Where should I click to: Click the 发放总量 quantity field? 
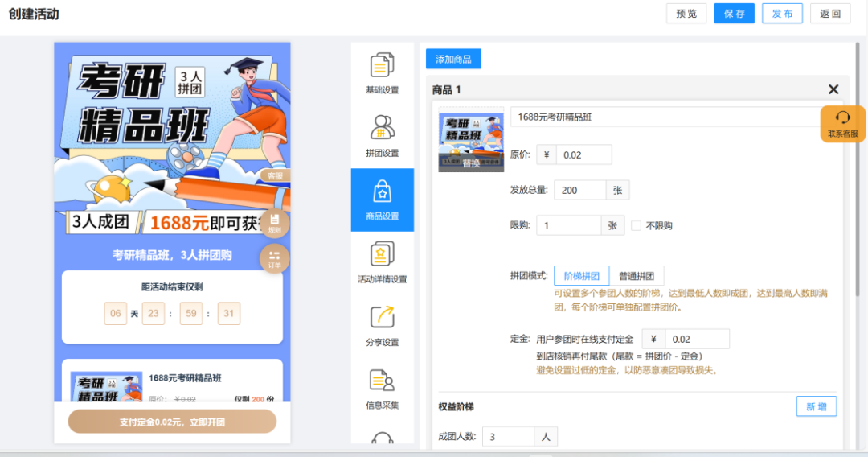(579, 190)
